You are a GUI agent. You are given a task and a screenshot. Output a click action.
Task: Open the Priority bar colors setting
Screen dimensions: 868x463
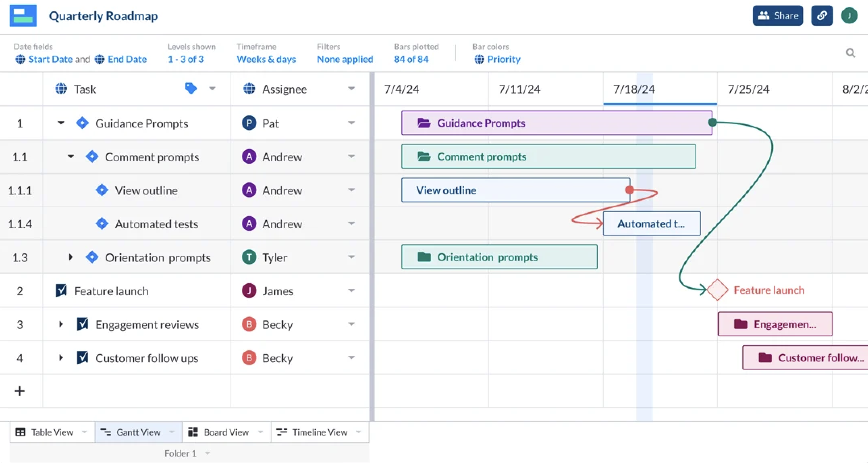[498, 59]
